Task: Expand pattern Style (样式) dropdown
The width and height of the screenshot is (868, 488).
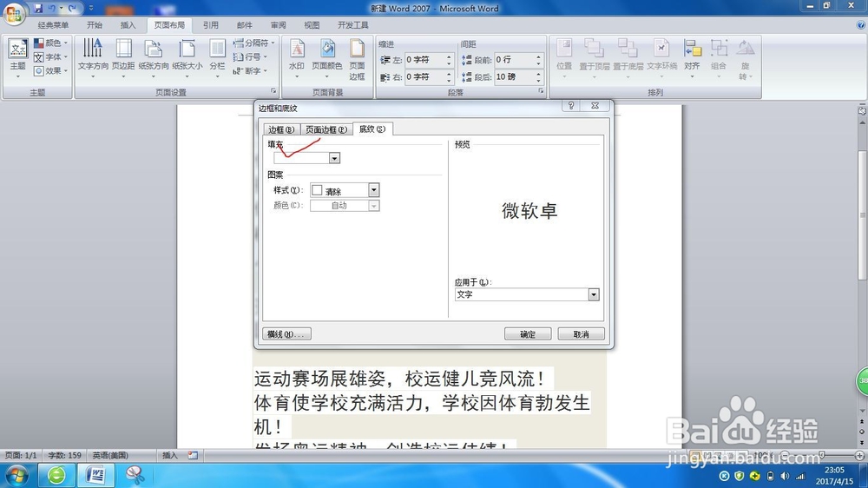Action: (x=373, y=190)
